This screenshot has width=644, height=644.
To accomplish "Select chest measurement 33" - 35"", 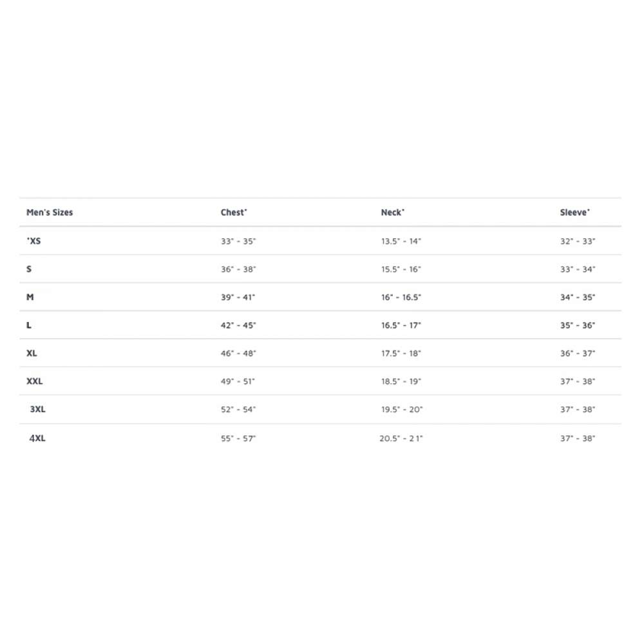I will pos(238,241).
